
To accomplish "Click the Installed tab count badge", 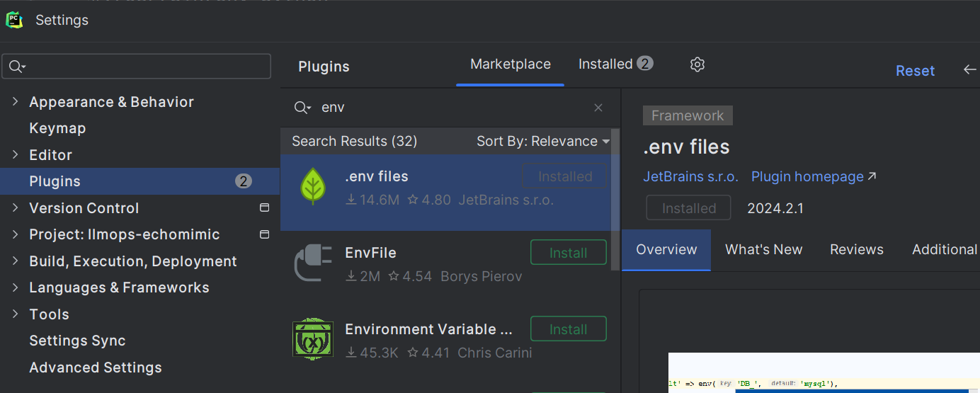I will pos(644,64).
